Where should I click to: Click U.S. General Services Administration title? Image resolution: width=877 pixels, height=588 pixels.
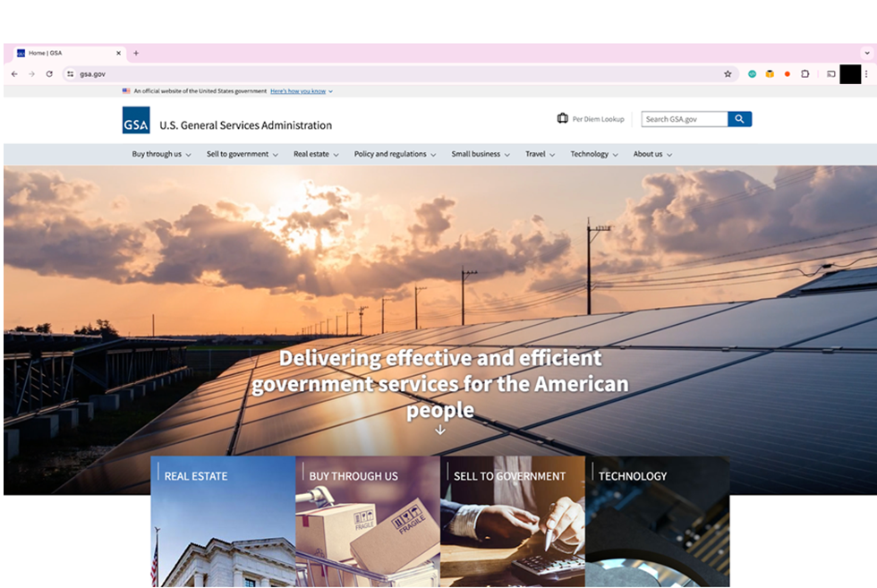click(245, 125)
